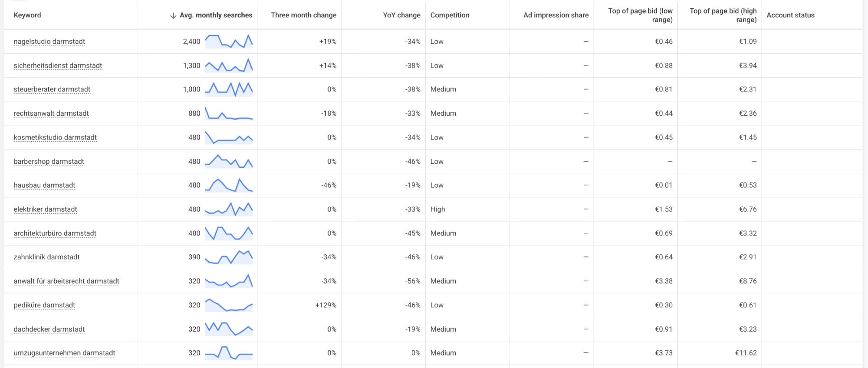
Task: Select the barbershop darmstadt keyword
Action: (x=49, y=162)
